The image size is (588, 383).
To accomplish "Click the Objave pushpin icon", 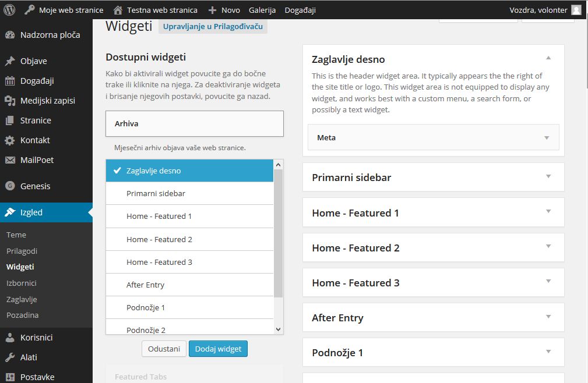I will 10,61.
